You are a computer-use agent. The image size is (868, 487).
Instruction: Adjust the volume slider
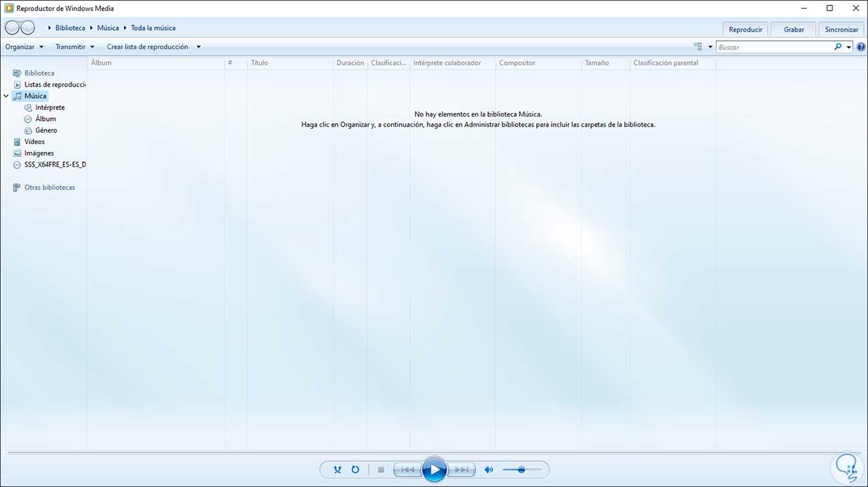tap(521, 470)
